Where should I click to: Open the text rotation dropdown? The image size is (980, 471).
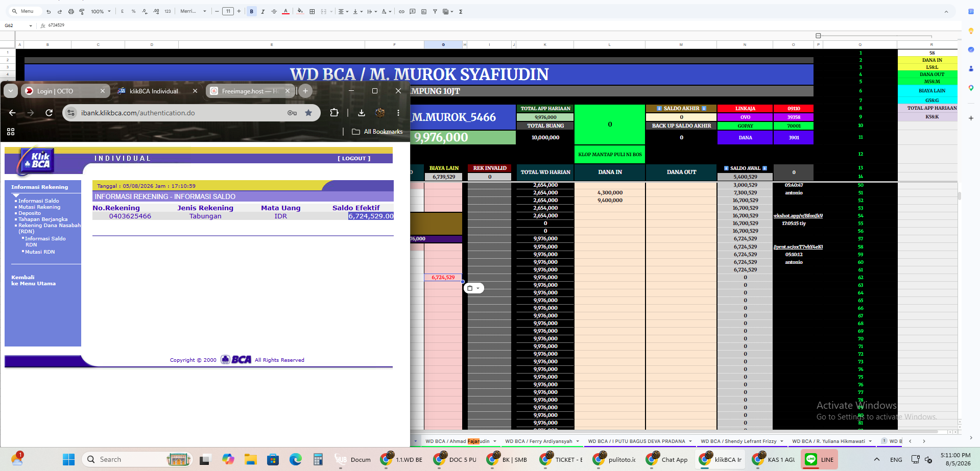[x=387, y=11]
